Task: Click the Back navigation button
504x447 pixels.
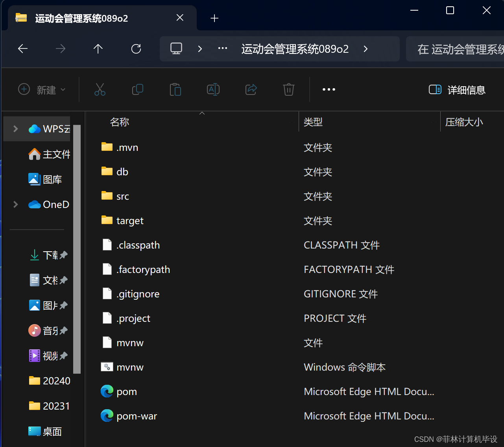Action: (22, 48)
